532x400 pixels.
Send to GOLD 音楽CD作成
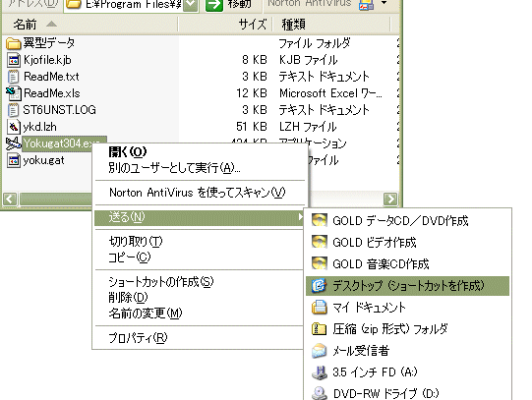click(x=407, y=263)
